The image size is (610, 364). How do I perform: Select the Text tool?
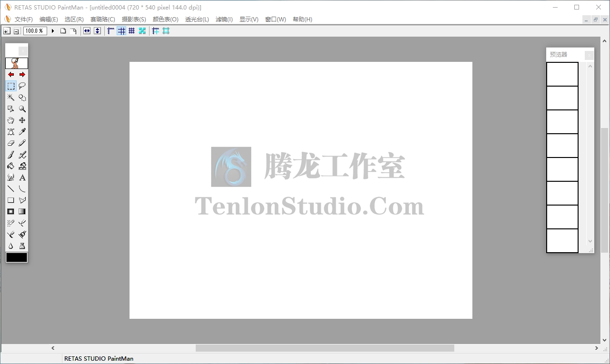[x=22, y=177]
